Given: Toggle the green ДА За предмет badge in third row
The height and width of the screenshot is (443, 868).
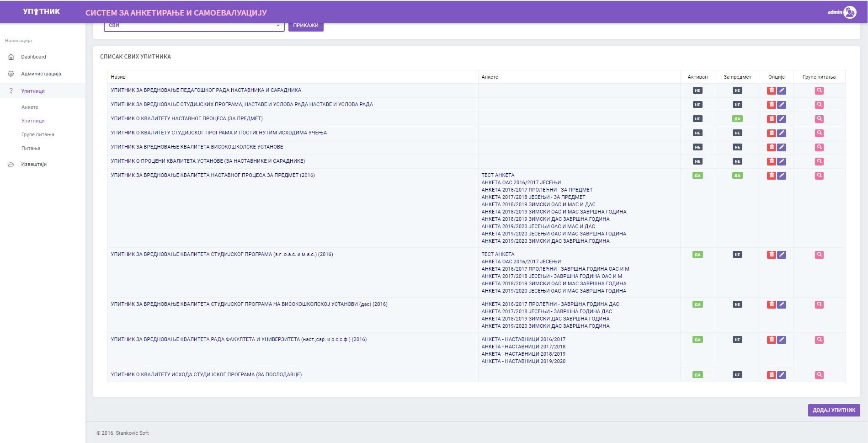Looking at the screenshot, I should coord(737,119).
